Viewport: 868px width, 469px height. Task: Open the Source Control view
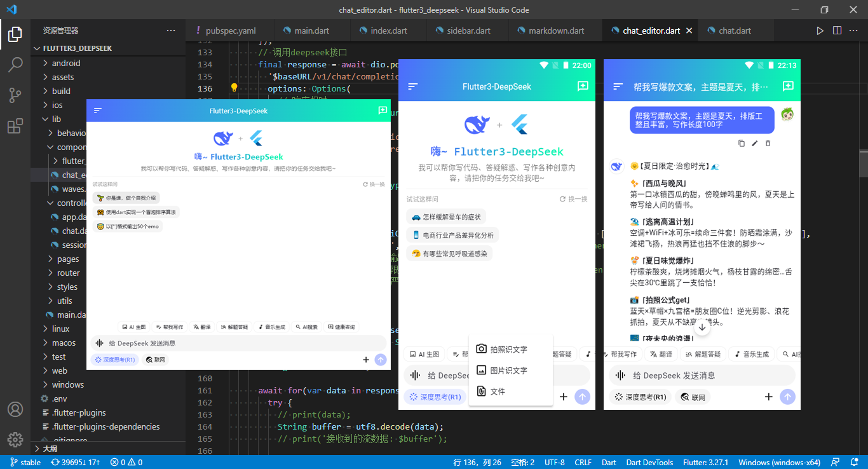(15, 95)
